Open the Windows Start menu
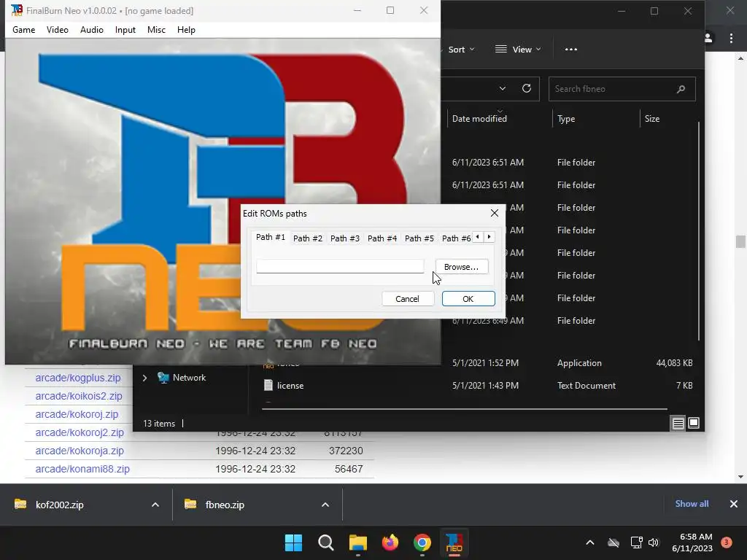The image size is (747, 560). 293,542
